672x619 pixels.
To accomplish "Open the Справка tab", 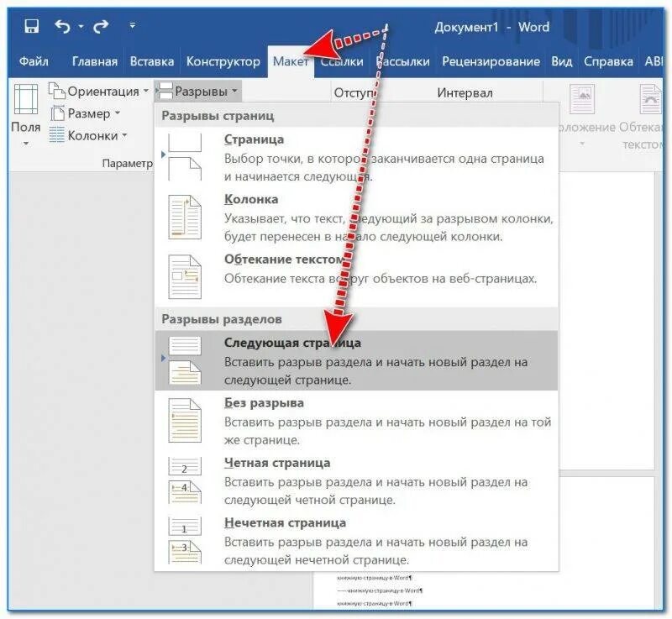I will click(x=608, y=61).
